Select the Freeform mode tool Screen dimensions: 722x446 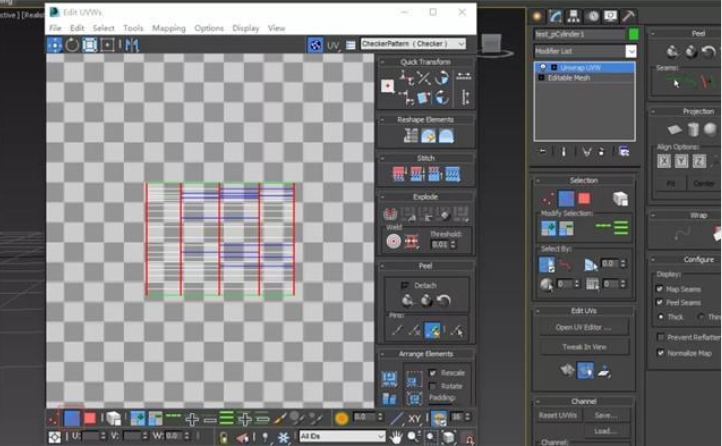click(x=107, y=45)
